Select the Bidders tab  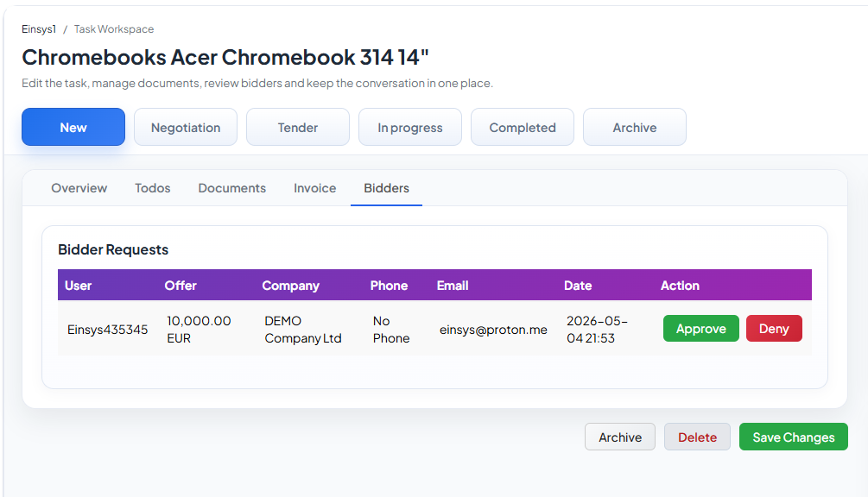click(x=386, y=188)
